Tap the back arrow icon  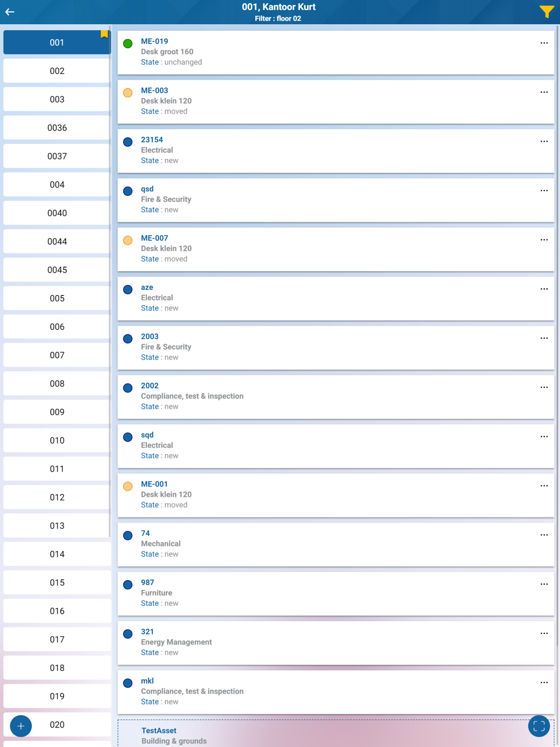10,12
